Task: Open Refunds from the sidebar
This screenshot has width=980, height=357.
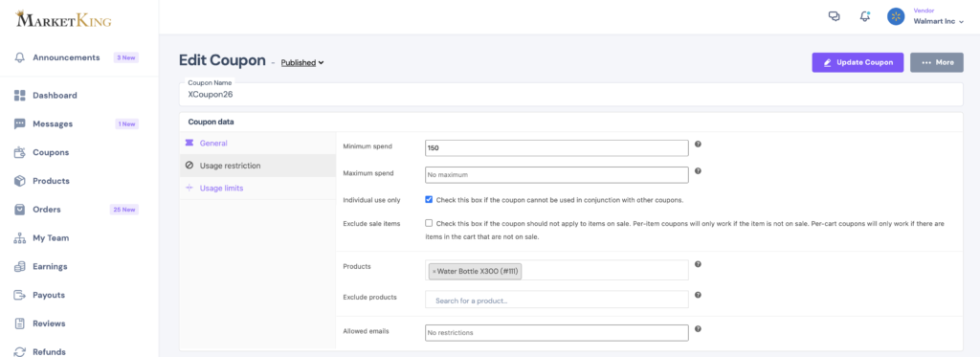Action: (50, 351)
